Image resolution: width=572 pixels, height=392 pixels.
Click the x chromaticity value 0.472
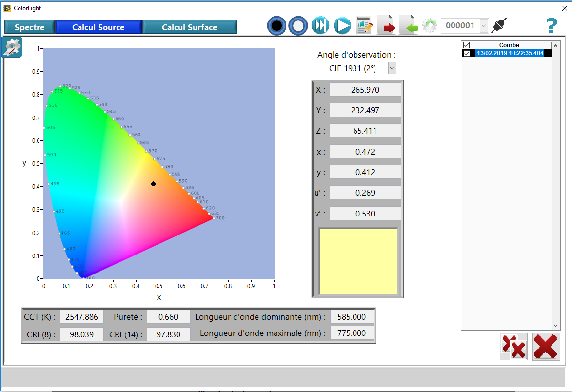click(365, 152)
